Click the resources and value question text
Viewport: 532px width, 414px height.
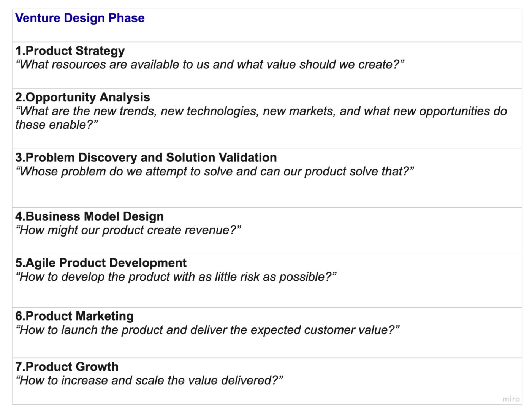[210, 64]
